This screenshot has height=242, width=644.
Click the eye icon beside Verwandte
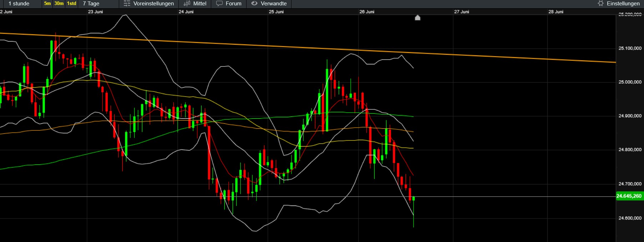pos(254,4)
